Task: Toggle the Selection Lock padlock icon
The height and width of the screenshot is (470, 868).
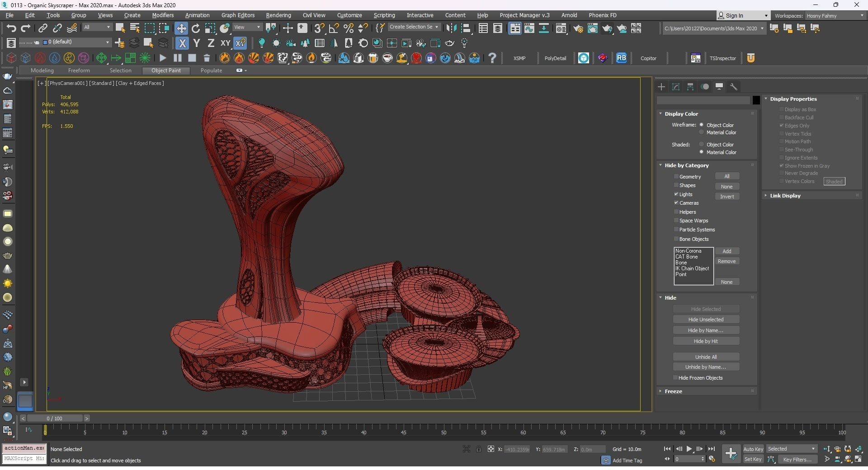Action: pyautogui.click(x=479, y=449)
